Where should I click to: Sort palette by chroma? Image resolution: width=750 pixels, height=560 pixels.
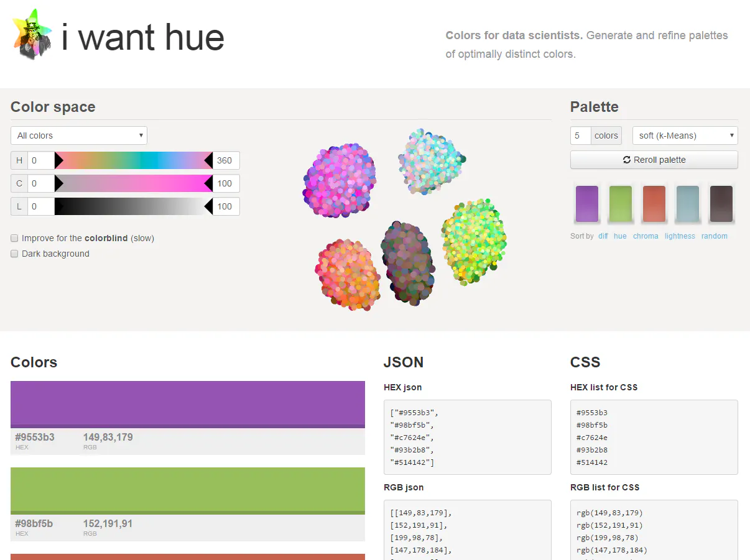pyautogui.click(x=646, y=236)
